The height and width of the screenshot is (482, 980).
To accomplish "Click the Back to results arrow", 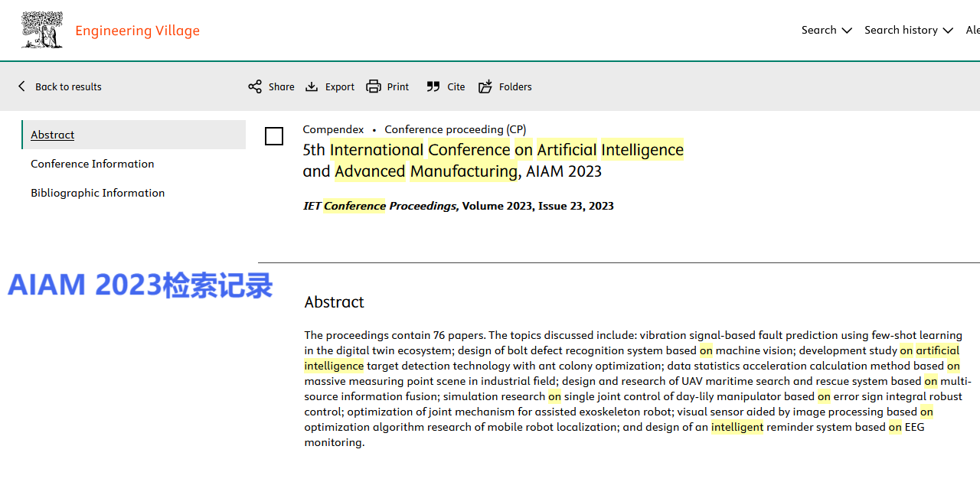I will [x=21, y=86].
